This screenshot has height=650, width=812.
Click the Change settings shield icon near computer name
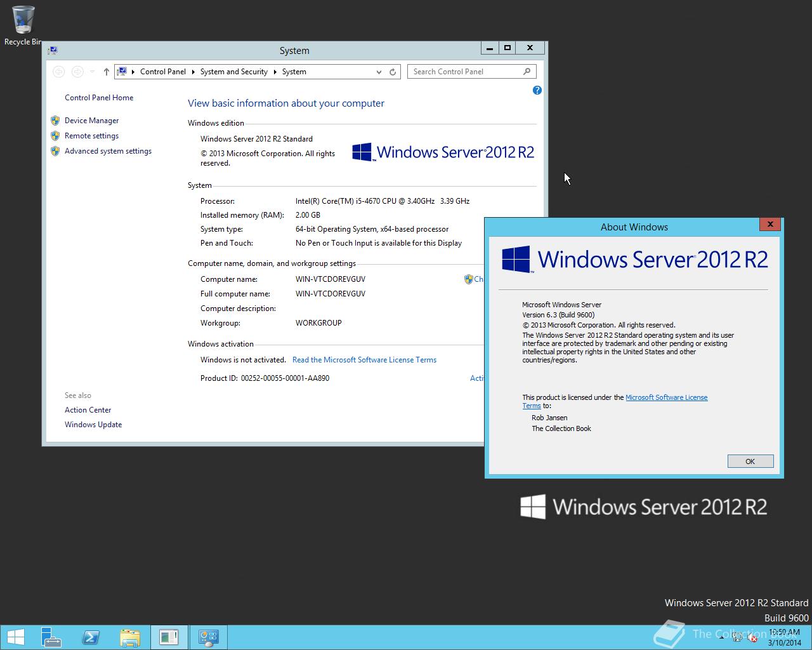(x=468, y=279)
